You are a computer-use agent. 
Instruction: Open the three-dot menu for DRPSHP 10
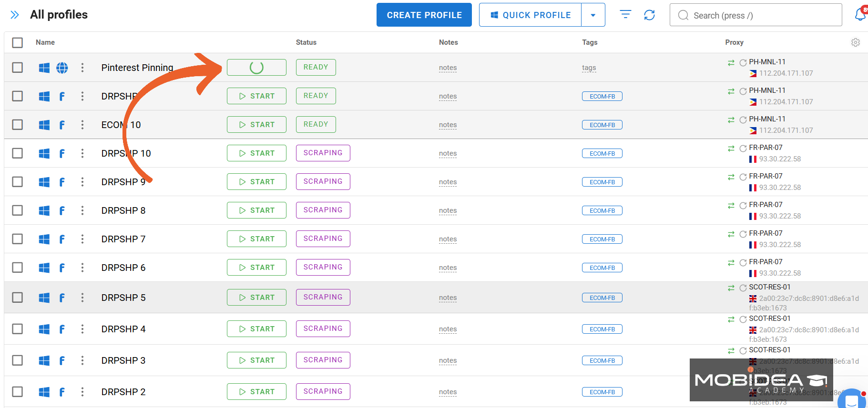coord(82,153)
